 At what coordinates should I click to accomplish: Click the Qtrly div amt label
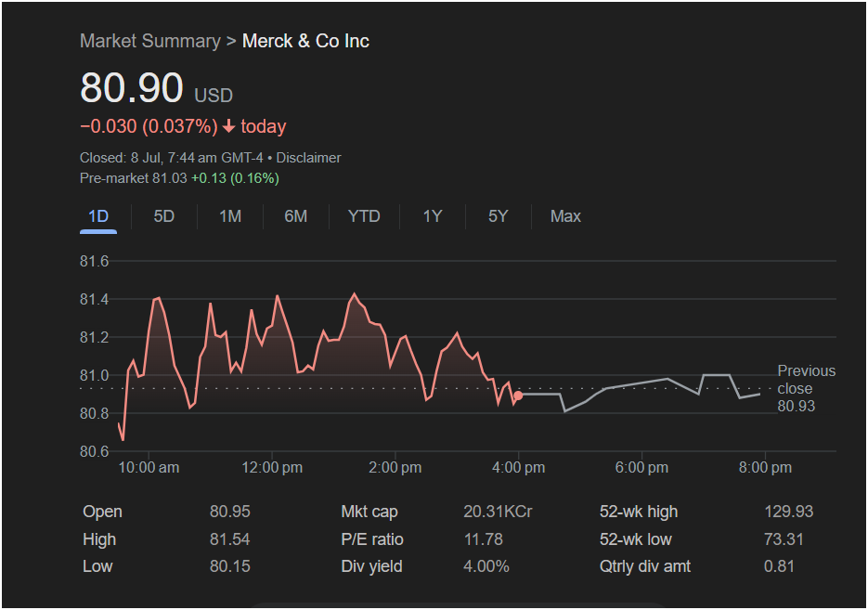tap(645, 566)
